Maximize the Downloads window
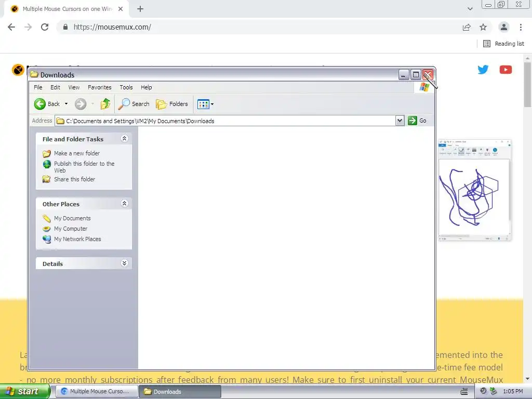The width and height of the screenshot is (532, 399). click(416, 75)
